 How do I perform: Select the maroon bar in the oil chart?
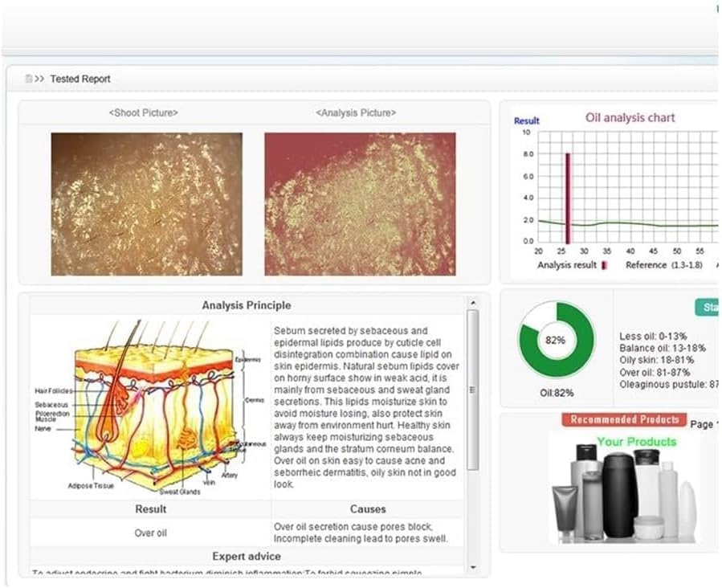567,198
